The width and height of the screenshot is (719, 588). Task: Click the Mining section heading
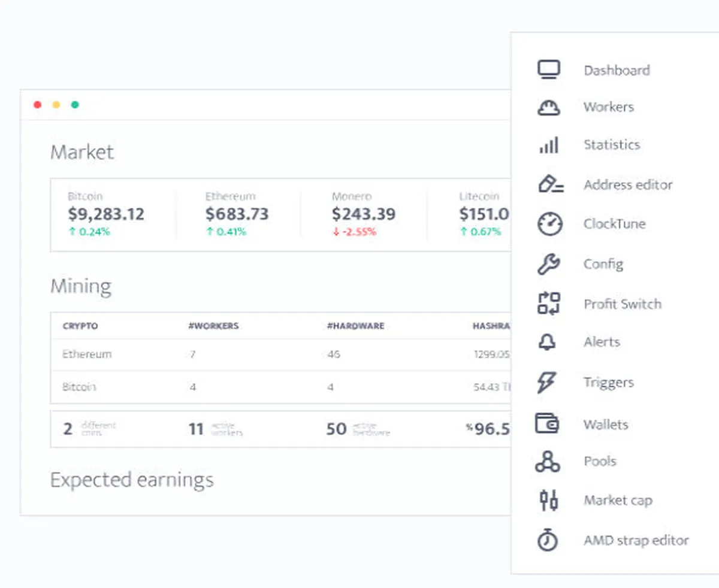[x=81, y=286]
